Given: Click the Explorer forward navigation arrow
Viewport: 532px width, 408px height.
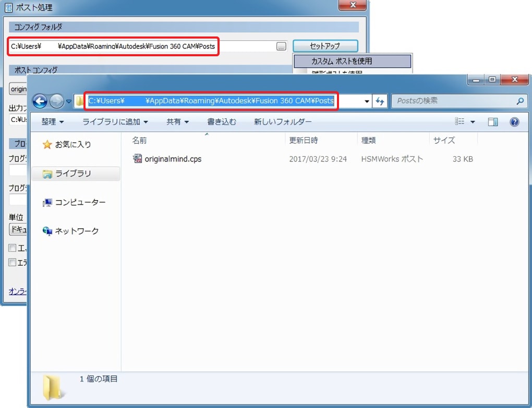Looking at the screenshot, I should point(56,101).
